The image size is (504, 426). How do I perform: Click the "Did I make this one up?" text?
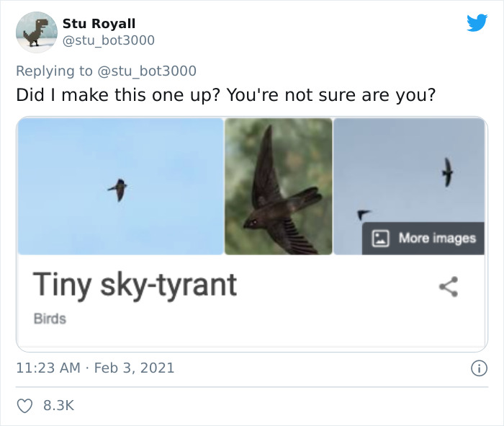tap(119, 95)
